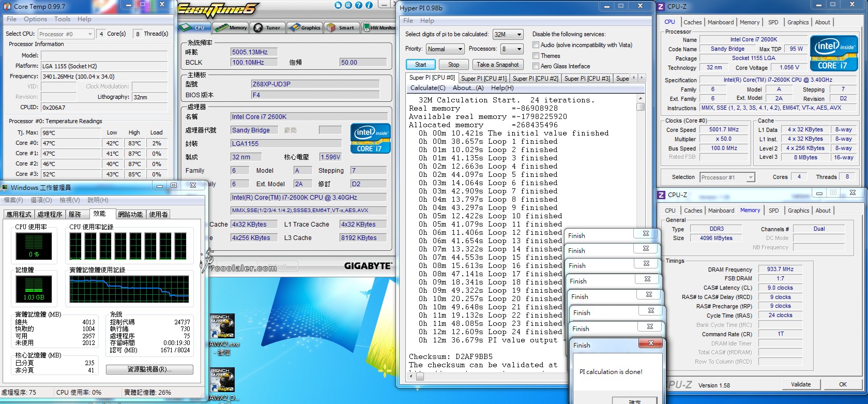
Task: Switch to Super PI [CPU #3] tab
Action: [587, 79]
